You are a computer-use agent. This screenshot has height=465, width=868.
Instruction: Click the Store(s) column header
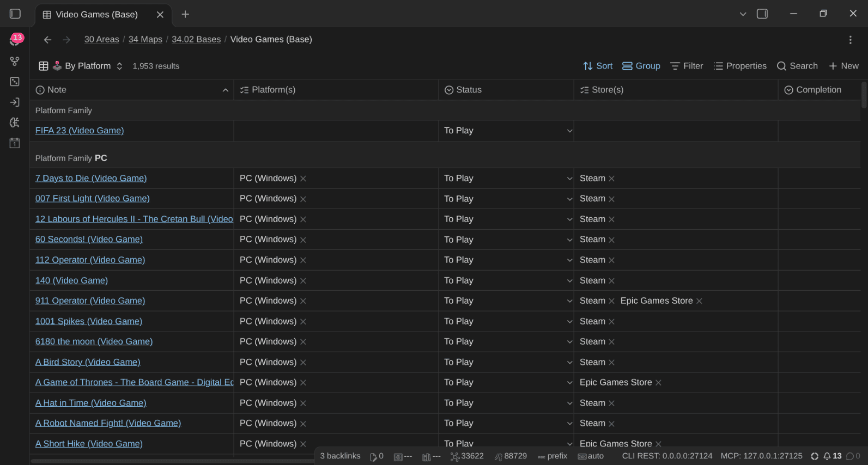point(676,90)
